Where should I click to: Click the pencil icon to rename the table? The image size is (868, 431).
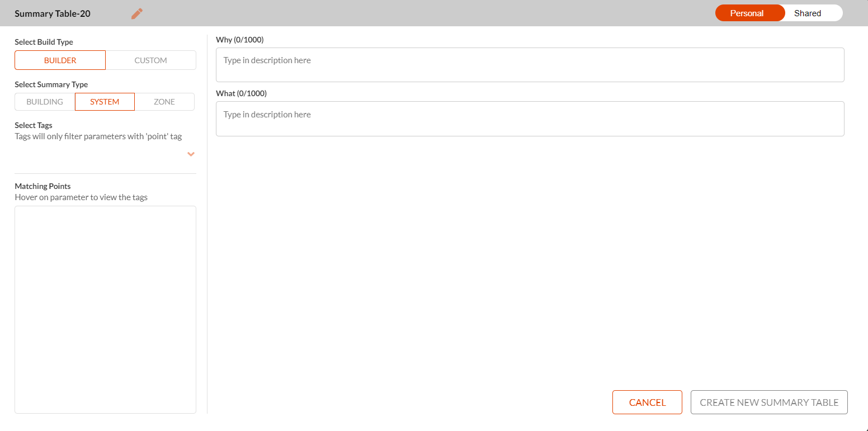(x=137, y=13)
